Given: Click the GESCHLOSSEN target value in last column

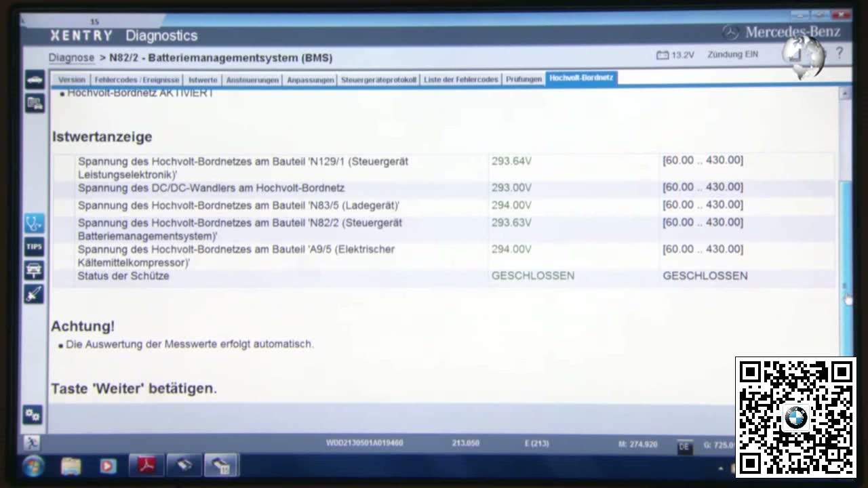Looking at the screenshot, I should tap(705, 276).
